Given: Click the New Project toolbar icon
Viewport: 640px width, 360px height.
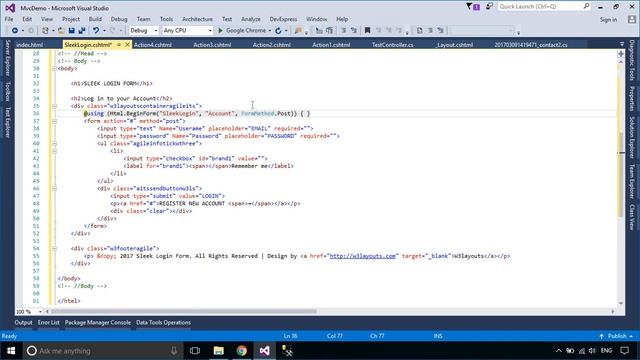Looking at the screenshot, I should coord(45,31).
